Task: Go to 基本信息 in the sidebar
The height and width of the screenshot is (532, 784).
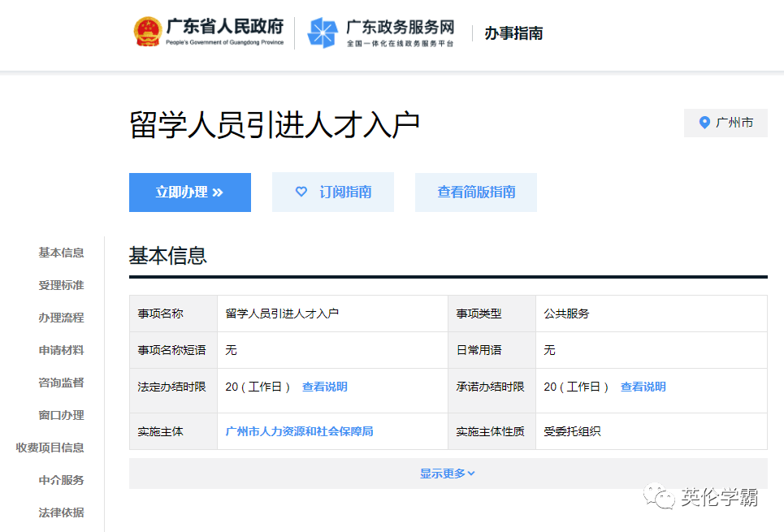Action: pyautogui.click(x=61, y=253)
